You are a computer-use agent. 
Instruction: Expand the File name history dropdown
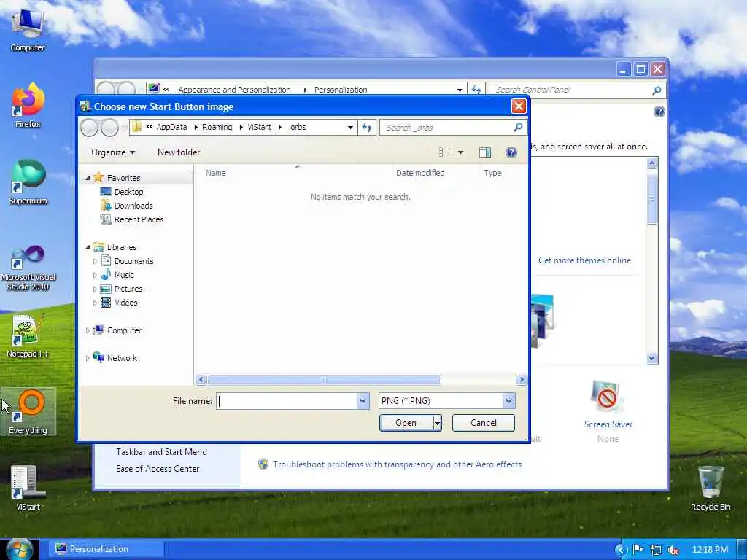tap(363, 401)
